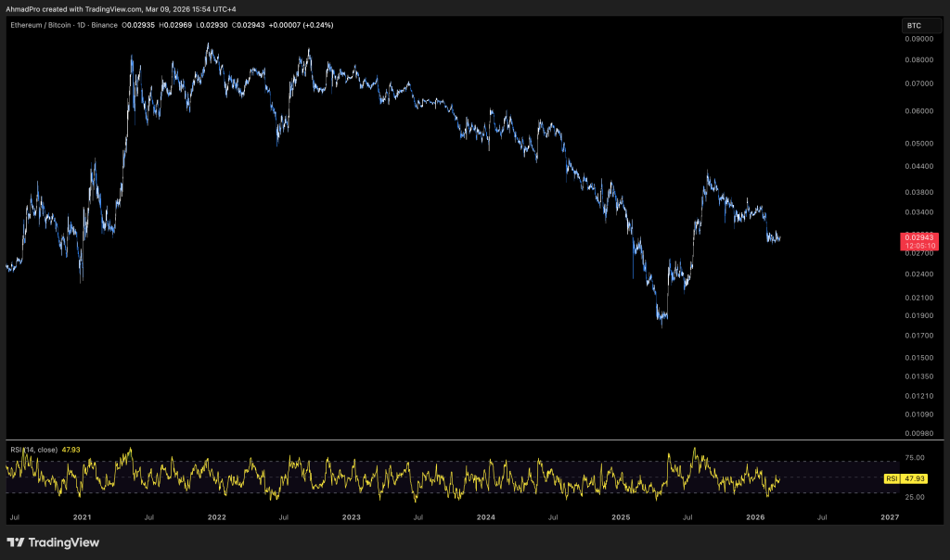
Task: Click the 25.00 RSI scale level
Action: coord(915,498)
